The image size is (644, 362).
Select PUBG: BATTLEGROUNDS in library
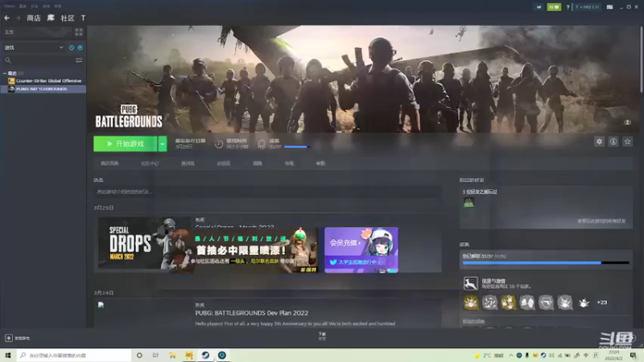(x=43, y=88)
